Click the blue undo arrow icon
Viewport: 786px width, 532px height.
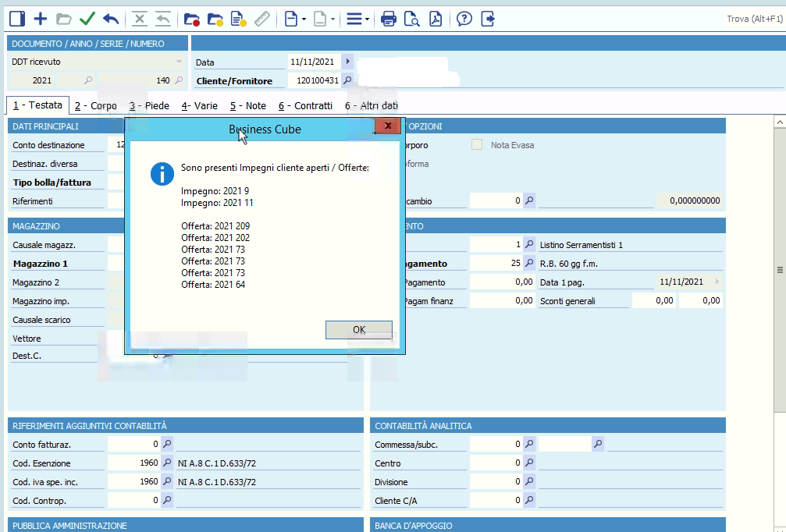tap(111, 19)
